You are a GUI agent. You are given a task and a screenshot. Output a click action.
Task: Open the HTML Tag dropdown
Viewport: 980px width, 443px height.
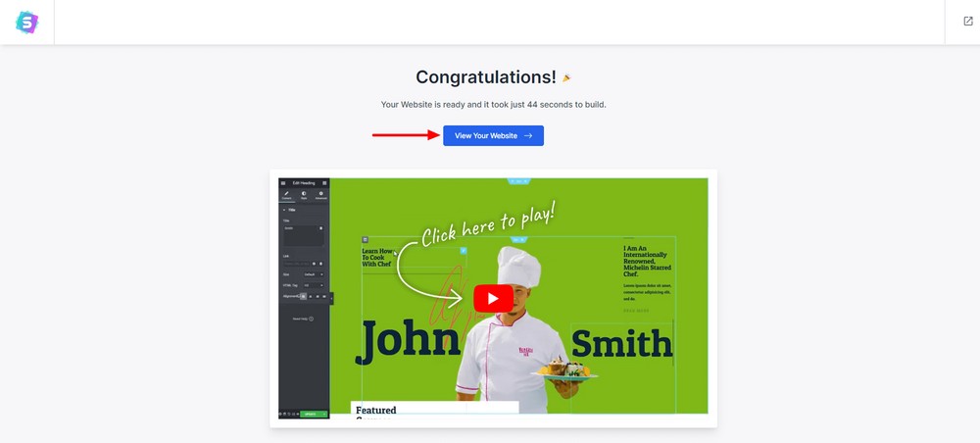click(314, 285)
